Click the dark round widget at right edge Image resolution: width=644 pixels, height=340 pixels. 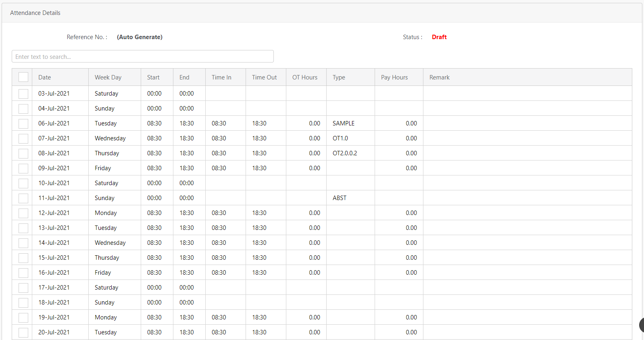click(642, 325)
